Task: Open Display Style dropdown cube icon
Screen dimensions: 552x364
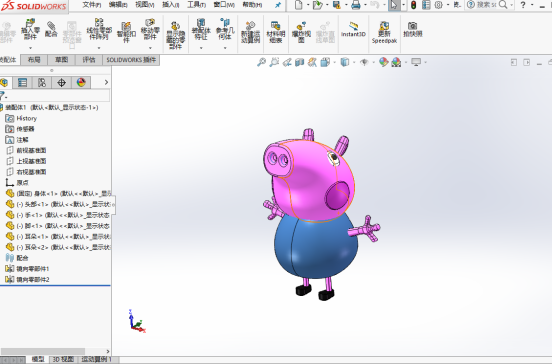Action: point(345,62)
